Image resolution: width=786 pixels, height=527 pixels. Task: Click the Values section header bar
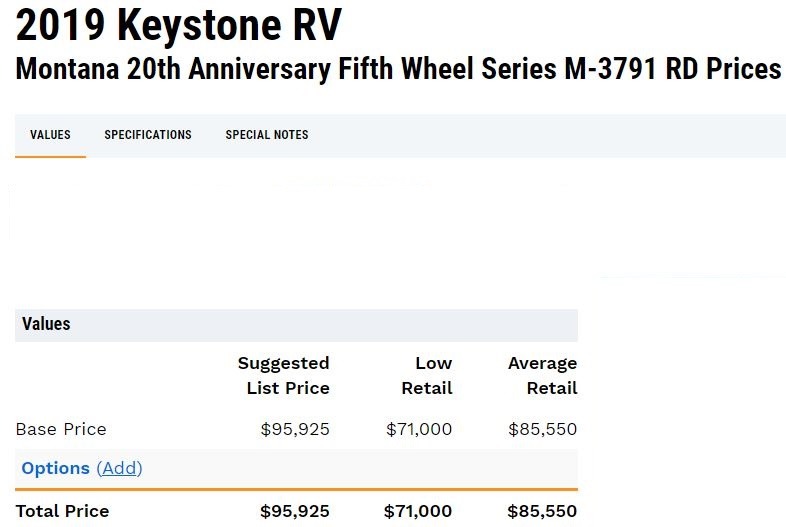[x=296, y=325]
